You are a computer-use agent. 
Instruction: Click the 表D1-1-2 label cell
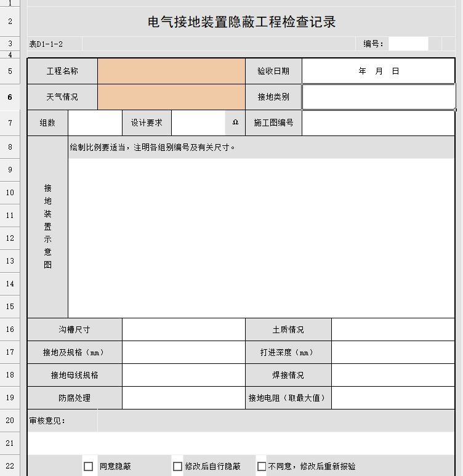tap(55, 44)
